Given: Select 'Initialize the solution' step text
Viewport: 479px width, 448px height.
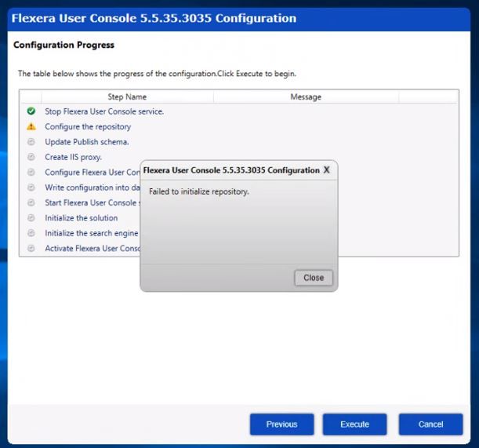Looking at the screenshot, I should (x=82, y=218).
